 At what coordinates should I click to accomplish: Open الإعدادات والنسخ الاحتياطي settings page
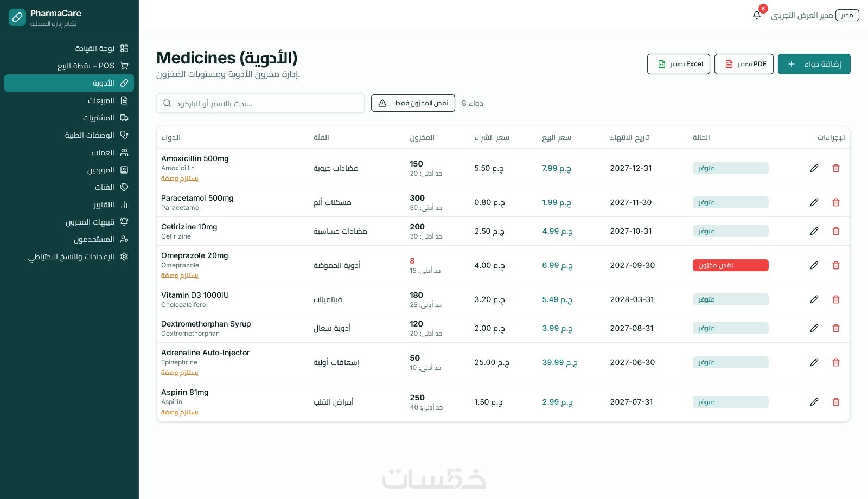(69, 257)
